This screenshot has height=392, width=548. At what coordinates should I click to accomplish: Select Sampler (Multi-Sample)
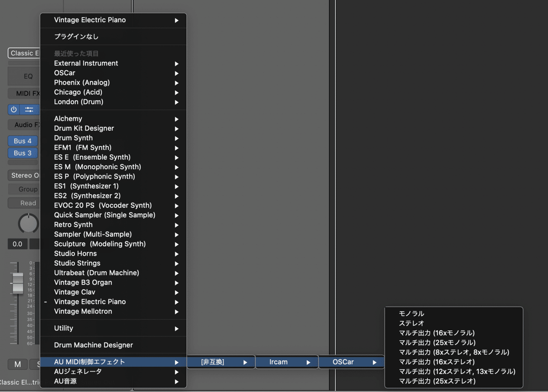click(x=113, y=234)
